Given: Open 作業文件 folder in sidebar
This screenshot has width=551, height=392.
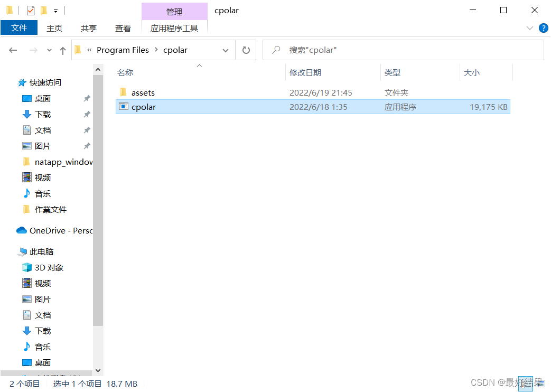Looking at the screenshot, I should pyautogui.click(x=51, y=210).
